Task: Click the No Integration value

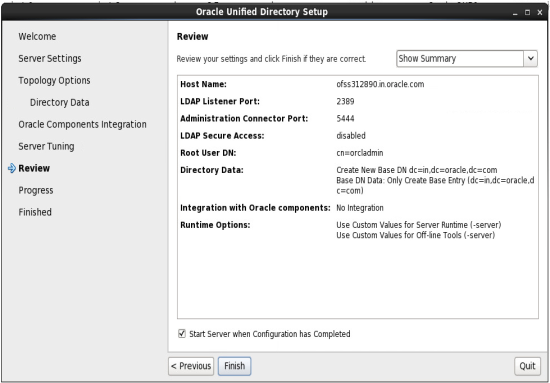Action: pos(360,208)
